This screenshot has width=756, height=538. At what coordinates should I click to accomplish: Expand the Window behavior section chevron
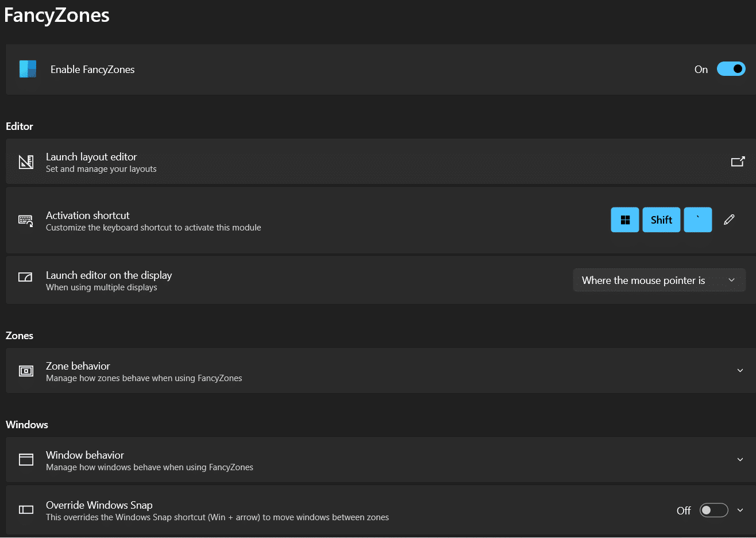740,460
